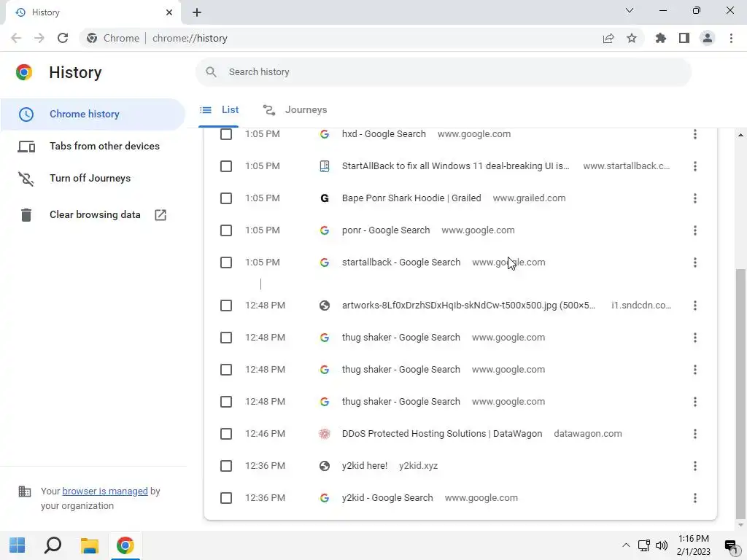Show hidden system tray icons
This screenshot has height=560, width=747.
point(626,545)
